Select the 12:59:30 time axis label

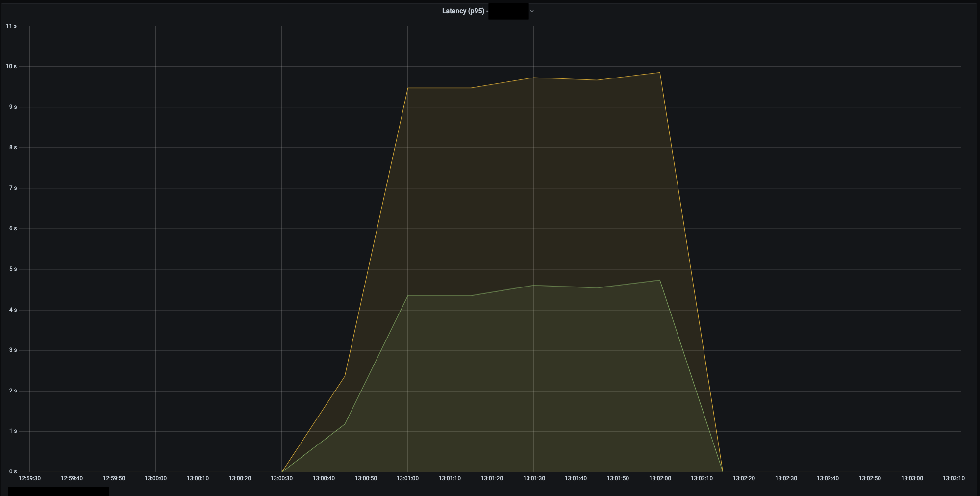click(x=30, y=478)
